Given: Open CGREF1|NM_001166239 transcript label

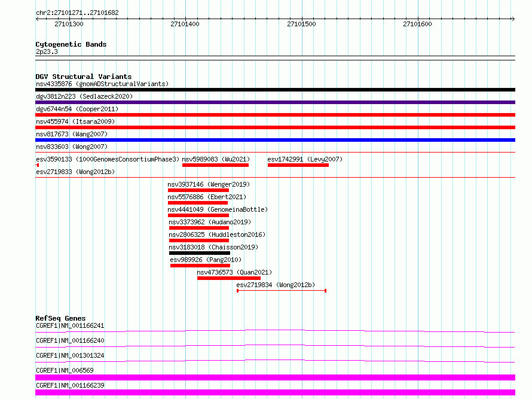Looking at the screenshot, I should (70, 385).
